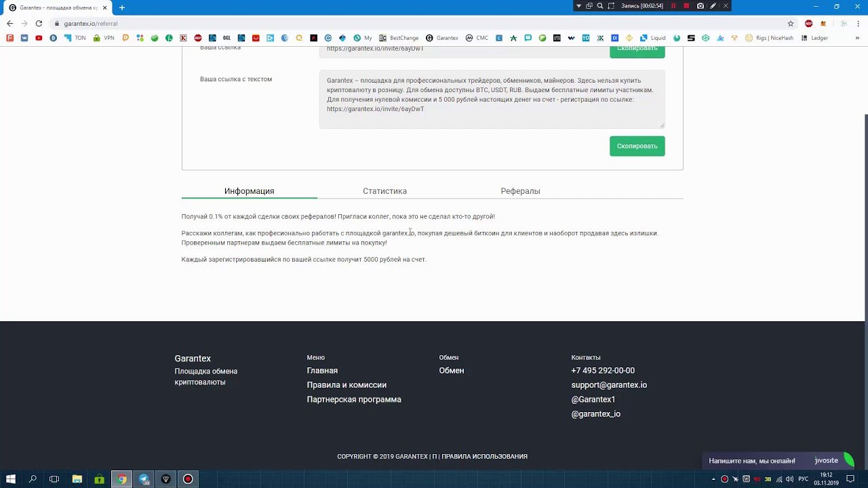Image resolution: width=868 pixels, height=488 pixels.
Task: Open the VPN bookmark
Action: [104, 38]
